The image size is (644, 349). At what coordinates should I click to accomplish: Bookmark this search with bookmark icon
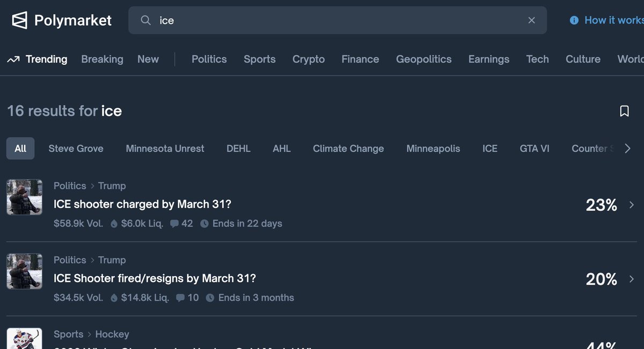point(624,111)
